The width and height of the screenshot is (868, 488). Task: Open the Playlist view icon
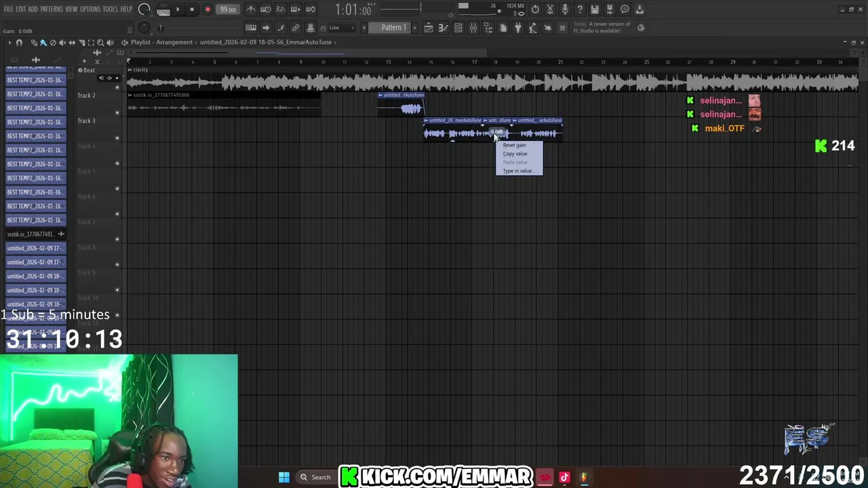tap(429, 28)
